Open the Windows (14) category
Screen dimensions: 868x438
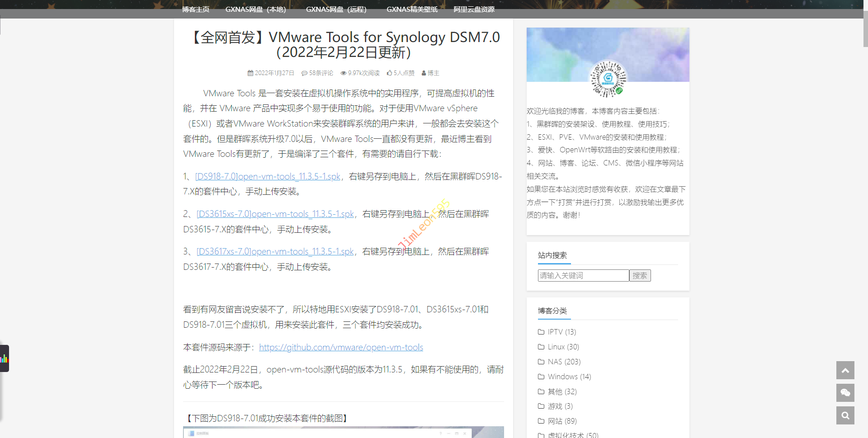click(x=569, y=377)
